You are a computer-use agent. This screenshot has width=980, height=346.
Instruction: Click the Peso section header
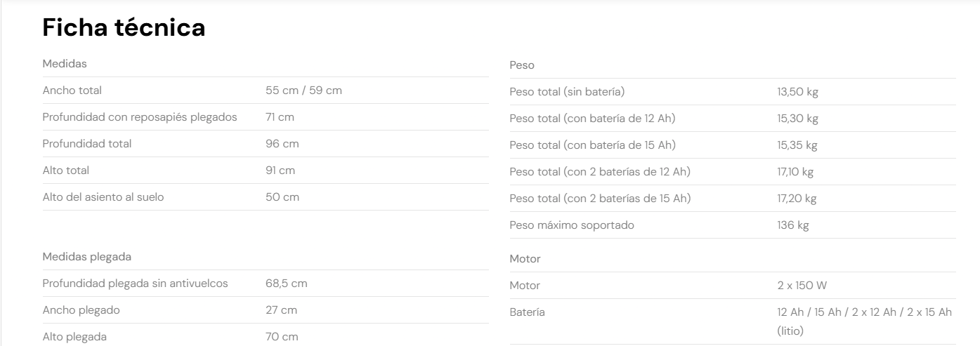tap(522, 65)
